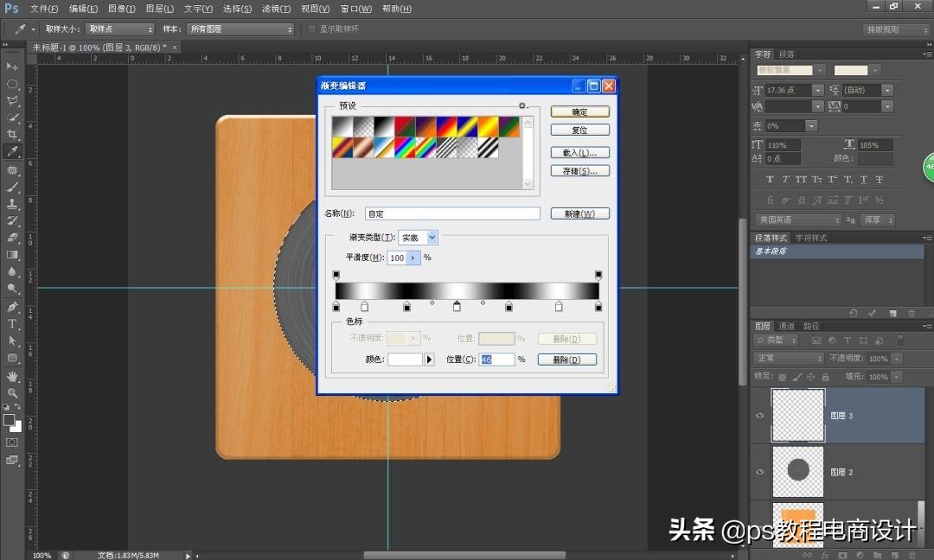The width and height of the screenshot is (934, 560).
Task: Click the 位置 input field showing 46
Action: pyautogui.click(x=493, y=359)
